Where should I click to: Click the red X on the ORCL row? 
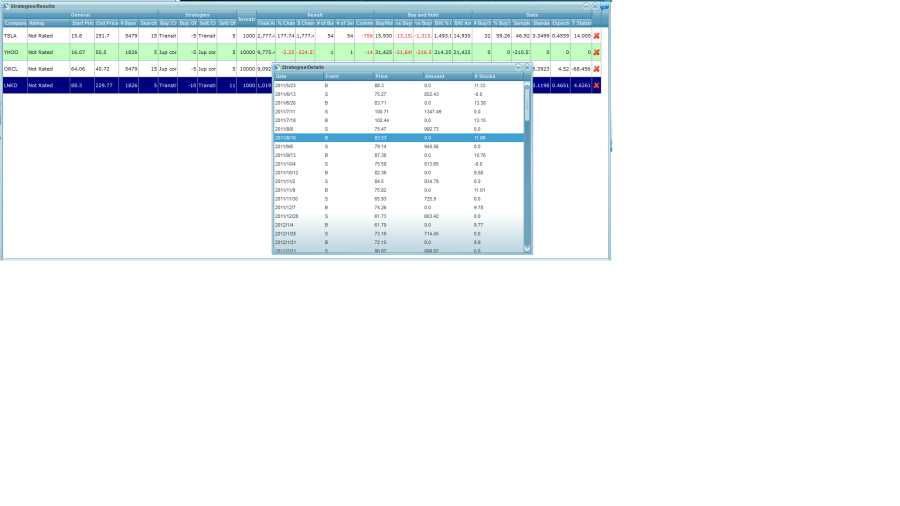597,69
